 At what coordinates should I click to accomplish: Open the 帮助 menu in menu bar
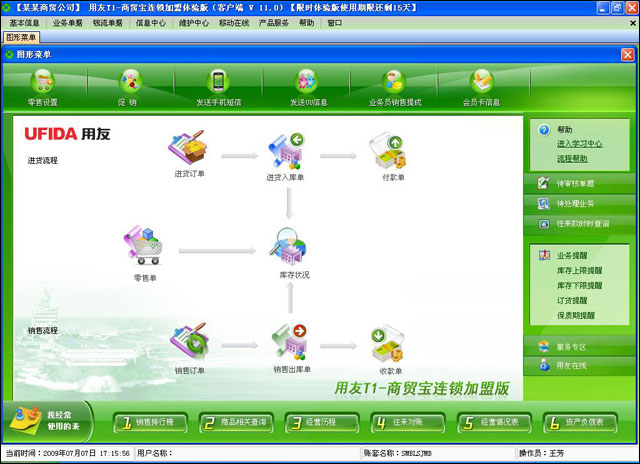coord(307,23)
